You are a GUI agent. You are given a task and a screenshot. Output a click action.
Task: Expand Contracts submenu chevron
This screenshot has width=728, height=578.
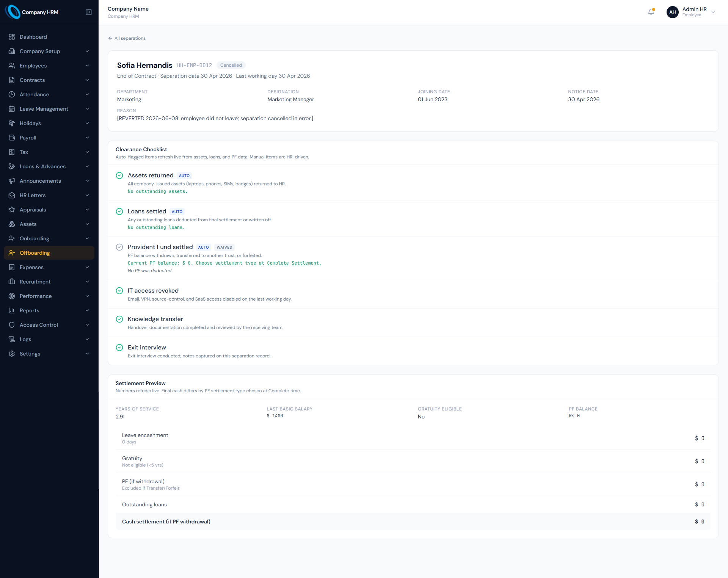(87, 80)
